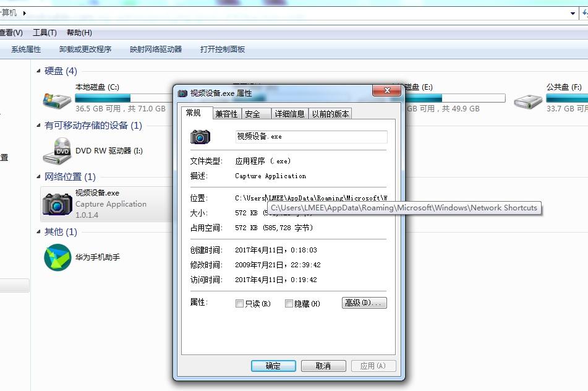
Task: Select the local disk C: drive icon
Action: (x=57, y=101)
